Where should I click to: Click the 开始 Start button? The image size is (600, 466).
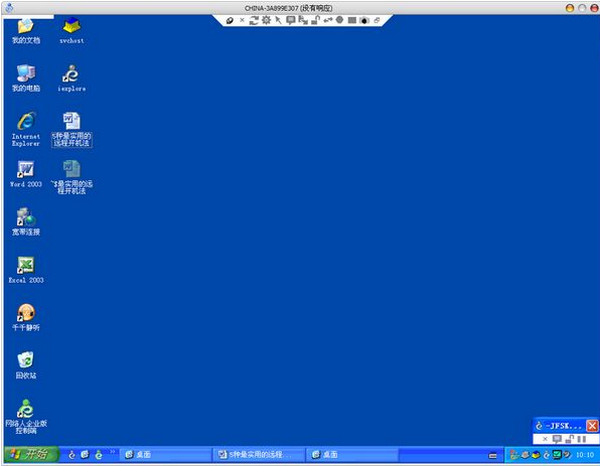click(x=32, y=454)
